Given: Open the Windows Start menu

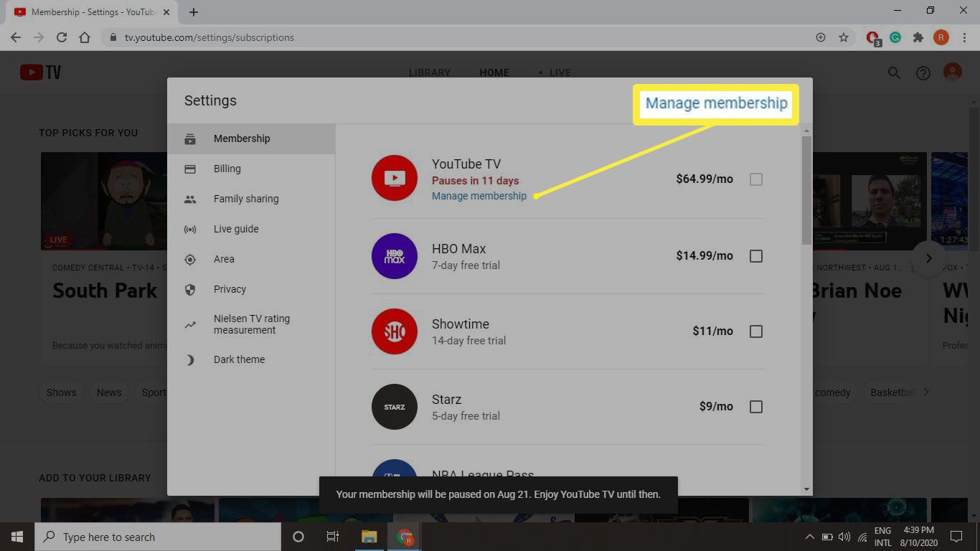Looking at the screenshot, I should point(17,537).
